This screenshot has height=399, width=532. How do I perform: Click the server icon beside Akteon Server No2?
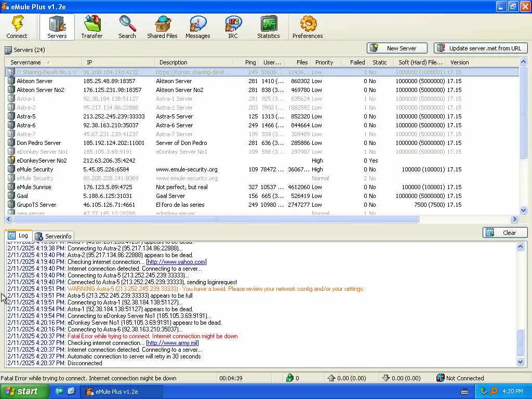click(11, 90)
